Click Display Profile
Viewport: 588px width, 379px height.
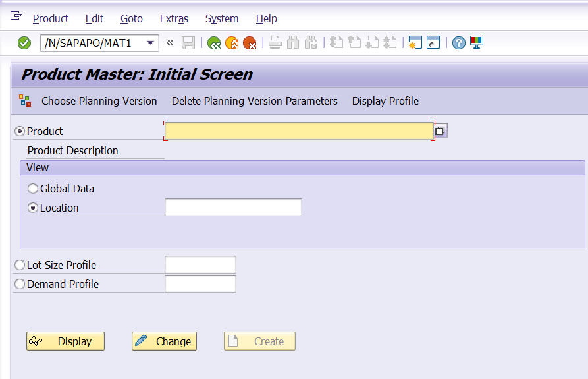pos(385,101)
